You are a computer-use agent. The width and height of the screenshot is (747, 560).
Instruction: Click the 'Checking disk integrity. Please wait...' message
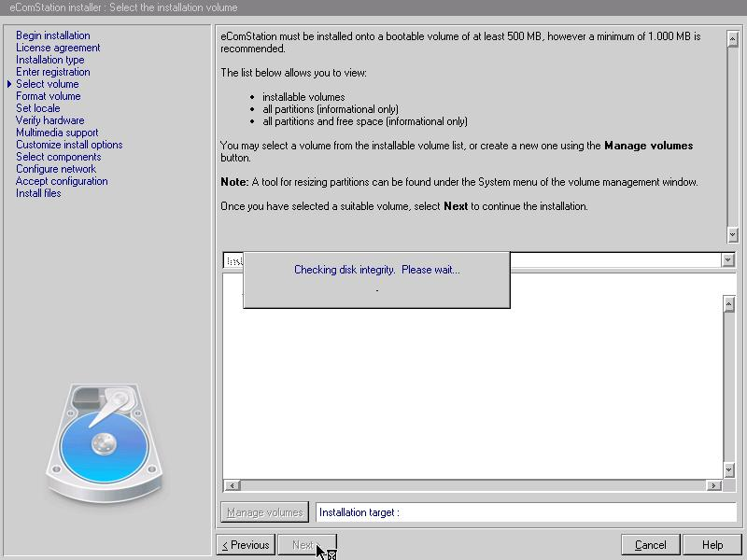click(x=377, y=270)
